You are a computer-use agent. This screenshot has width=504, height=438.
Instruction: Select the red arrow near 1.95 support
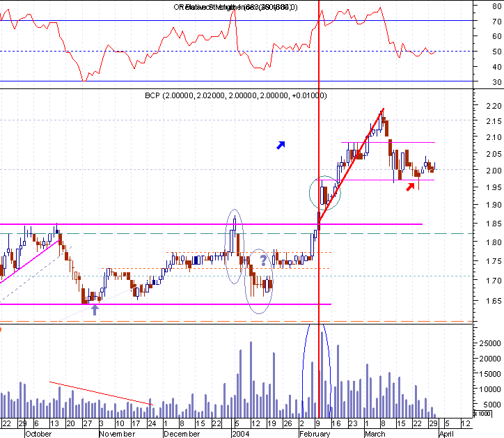[410, 187]
